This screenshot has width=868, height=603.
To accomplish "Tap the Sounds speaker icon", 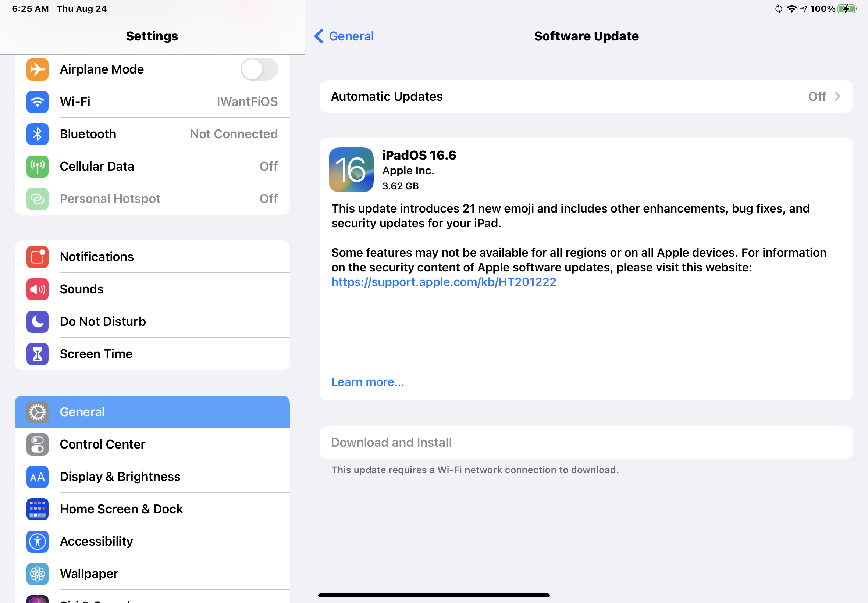I will pyautogui.click(x=38, y=289).
